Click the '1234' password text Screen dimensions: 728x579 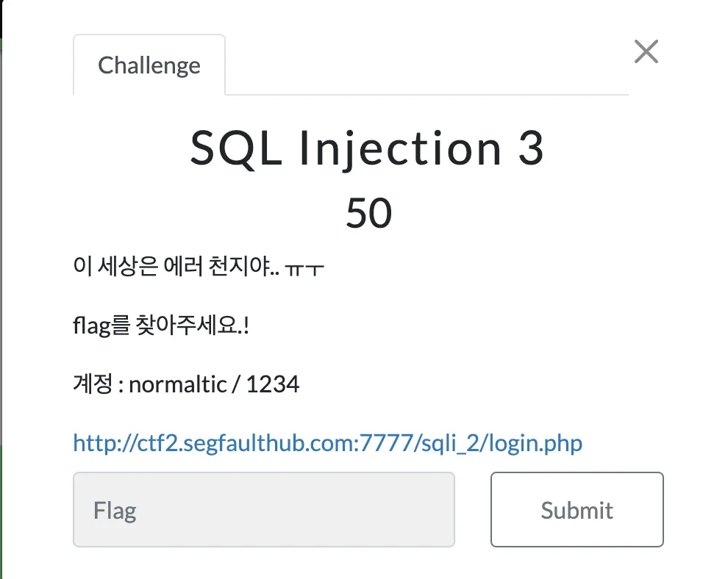(x=273, y=384)
